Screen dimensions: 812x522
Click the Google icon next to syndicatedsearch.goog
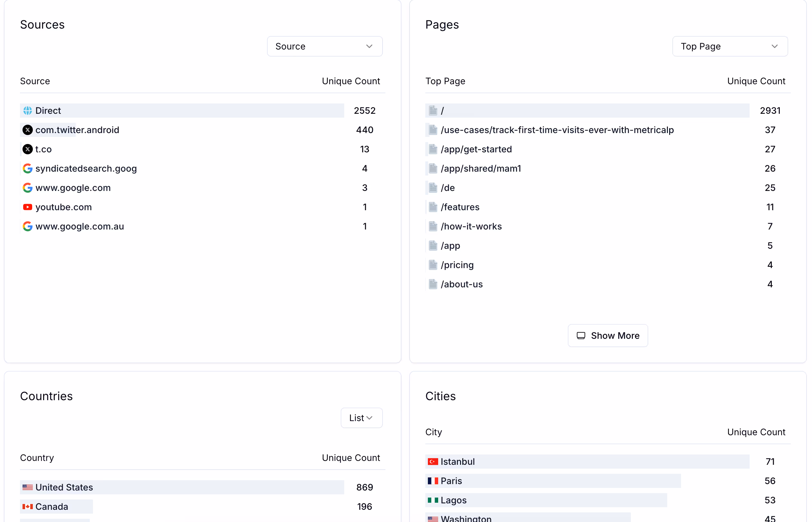click(x=27, y=168)
